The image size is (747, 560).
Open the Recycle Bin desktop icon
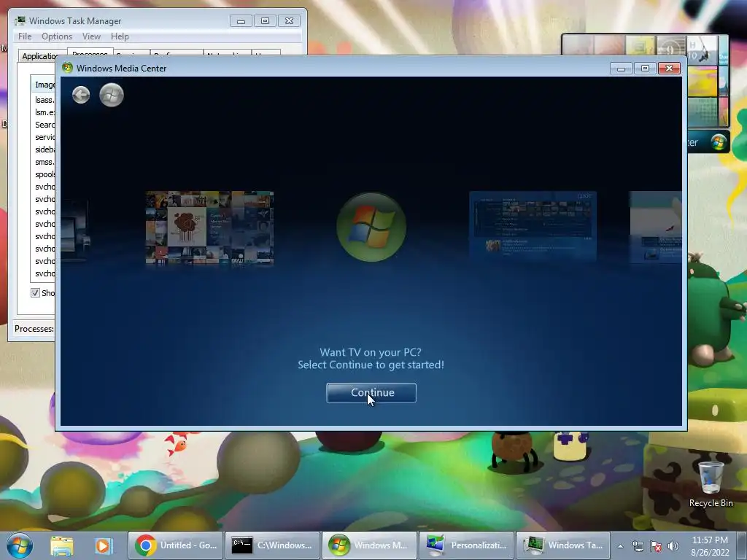click(x=711, y=484)
